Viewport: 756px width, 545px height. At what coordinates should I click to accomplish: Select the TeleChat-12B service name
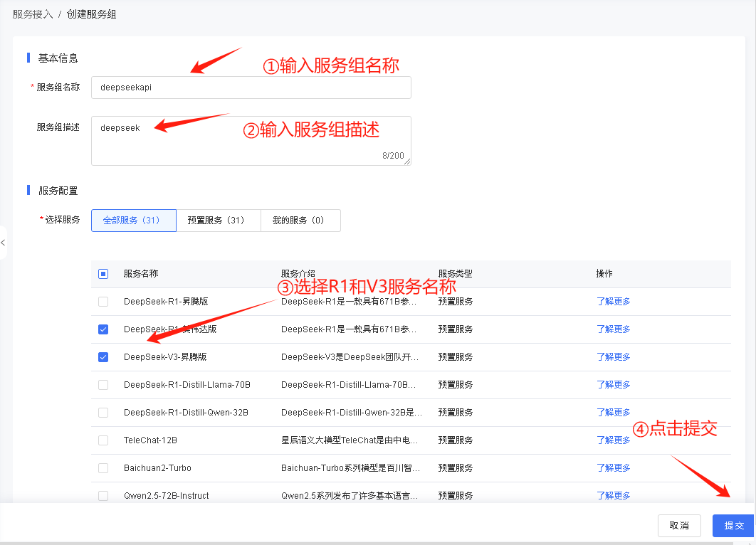150,440
